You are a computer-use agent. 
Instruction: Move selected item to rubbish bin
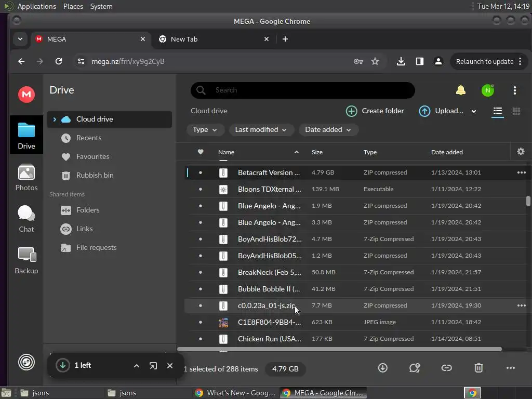478,368
